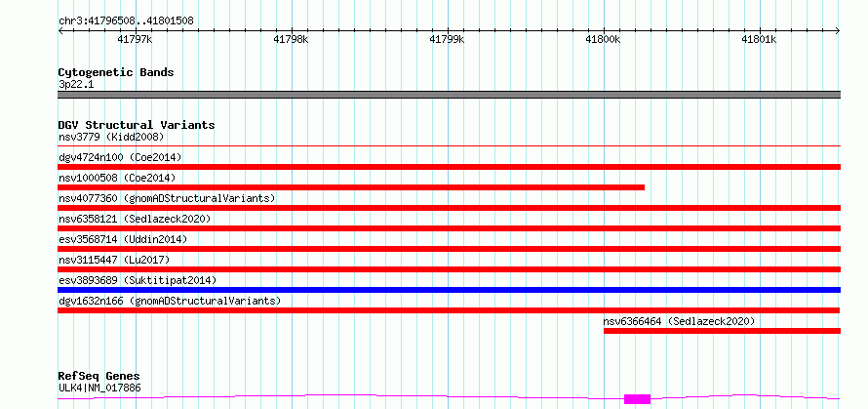The height and width of the screenshot is (409, 868).
Task: Select the blue esv3893689 variant bar
Action: [449, 290]
